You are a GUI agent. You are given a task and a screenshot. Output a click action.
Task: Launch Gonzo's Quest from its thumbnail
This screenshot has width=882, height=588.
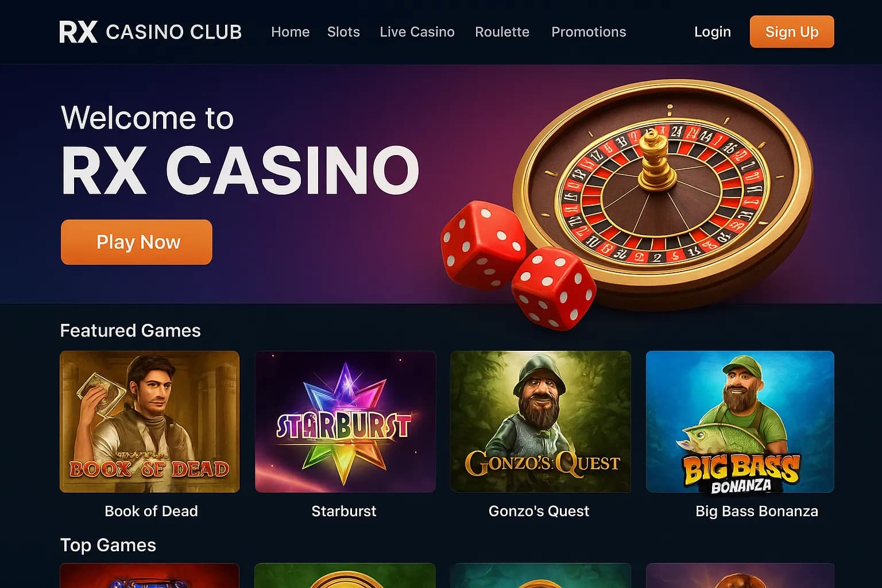click(540, 421)
